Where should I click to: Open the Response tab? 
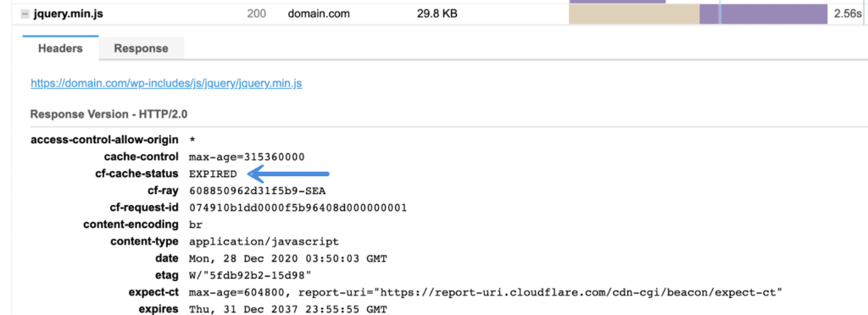[x=141, y=48]
